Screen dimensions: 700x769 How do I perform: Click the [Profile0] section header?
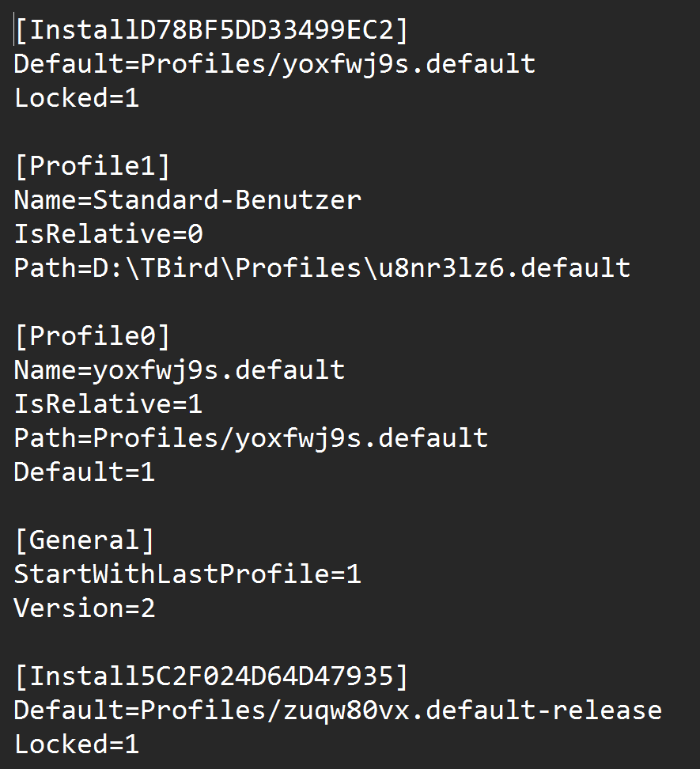pyautogui.click(x=93, y=336)
